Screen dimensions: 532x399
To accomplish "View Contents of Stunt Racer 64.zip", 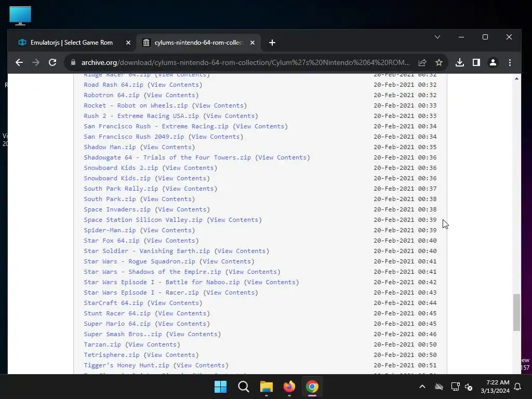I will 182,313.
